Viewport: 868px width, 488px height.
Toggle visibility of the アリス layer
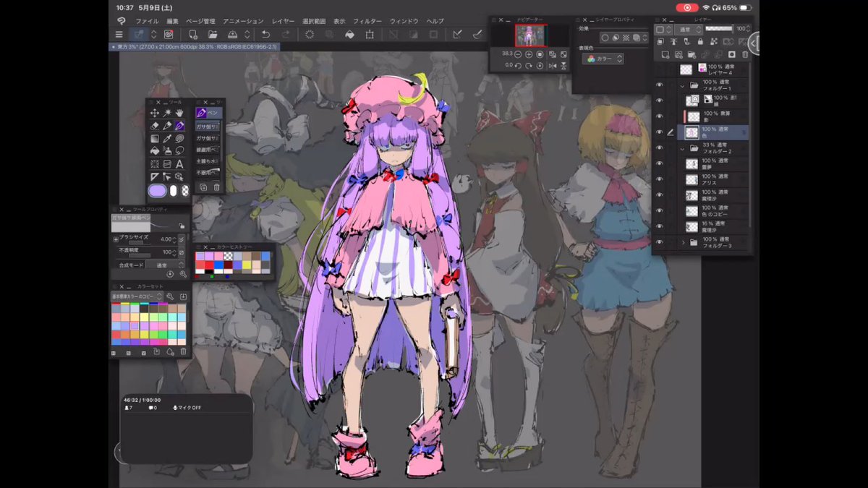659,179
